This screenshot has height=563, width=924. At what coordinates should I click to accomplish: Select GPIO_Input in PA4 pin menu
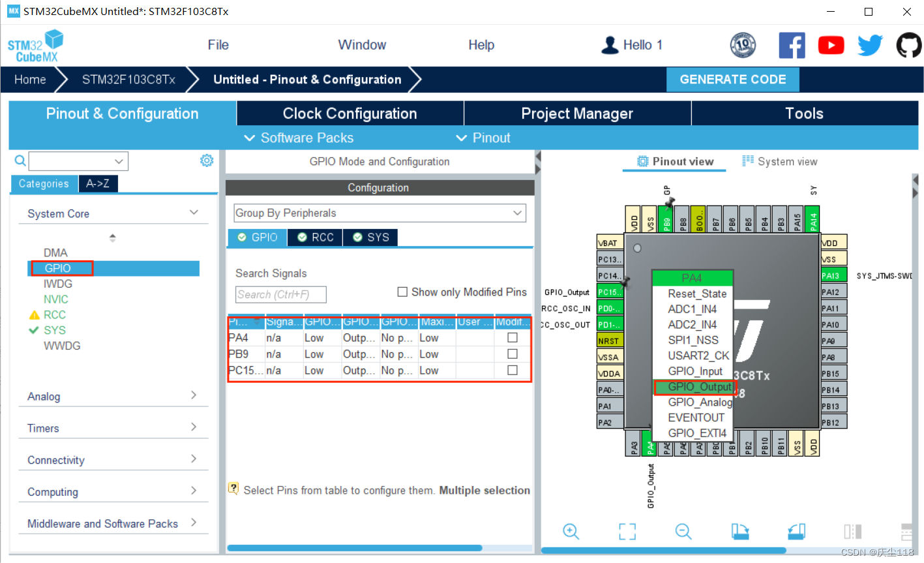pos(694,371)
